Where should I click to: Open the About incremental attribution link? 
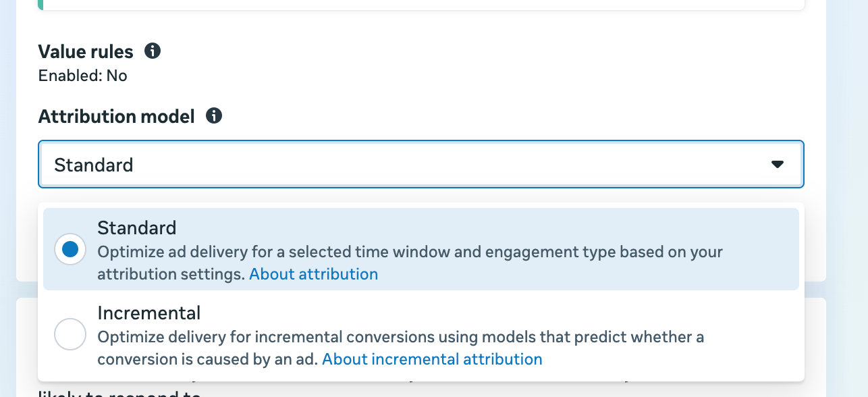(432, 359)
